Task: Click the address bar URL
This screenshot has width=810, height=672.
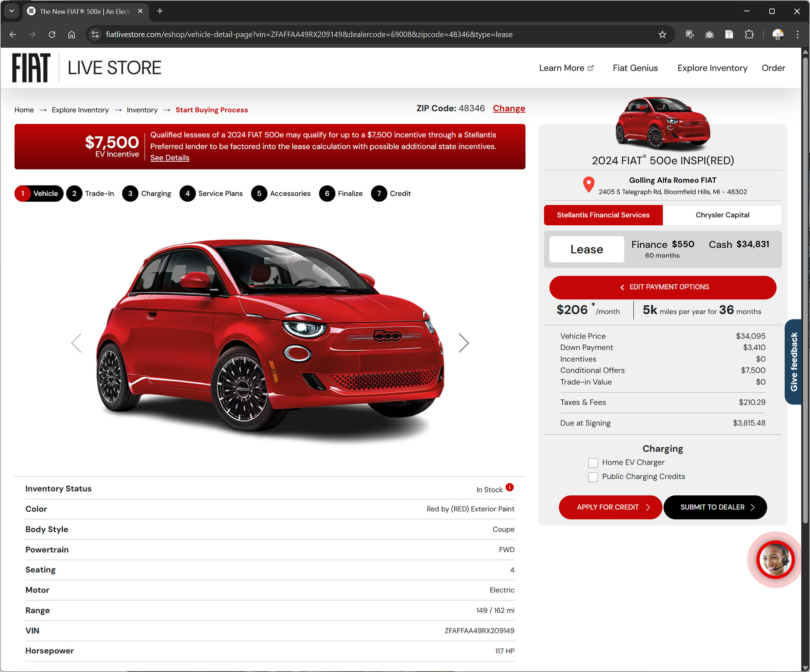Action: click(309, 35)
